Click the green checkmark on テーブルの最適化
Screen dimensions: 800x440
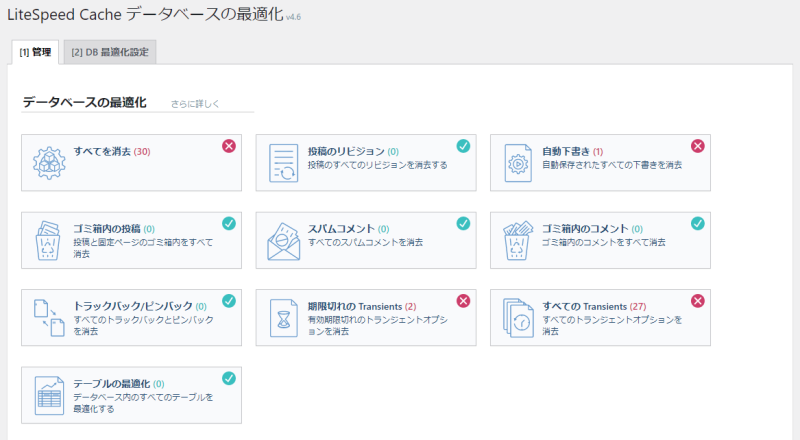(229, 378)
